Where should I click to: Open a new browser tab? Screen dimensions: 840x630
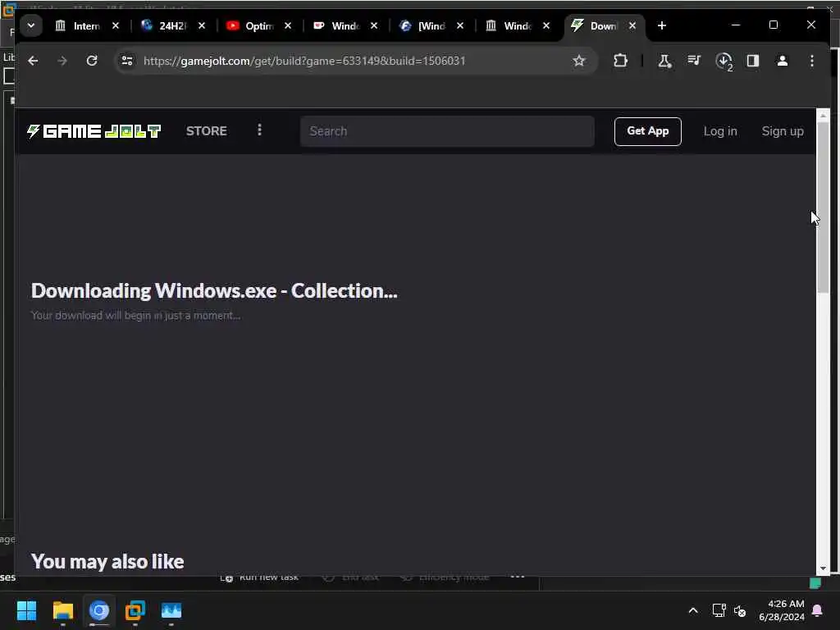coord(662,25)
